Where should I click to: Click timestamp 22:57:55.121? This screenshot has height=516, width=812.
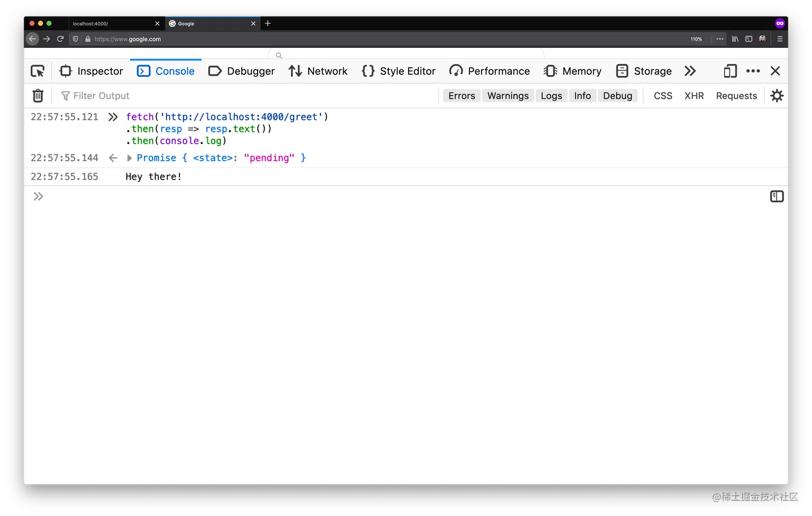[64, 117]
